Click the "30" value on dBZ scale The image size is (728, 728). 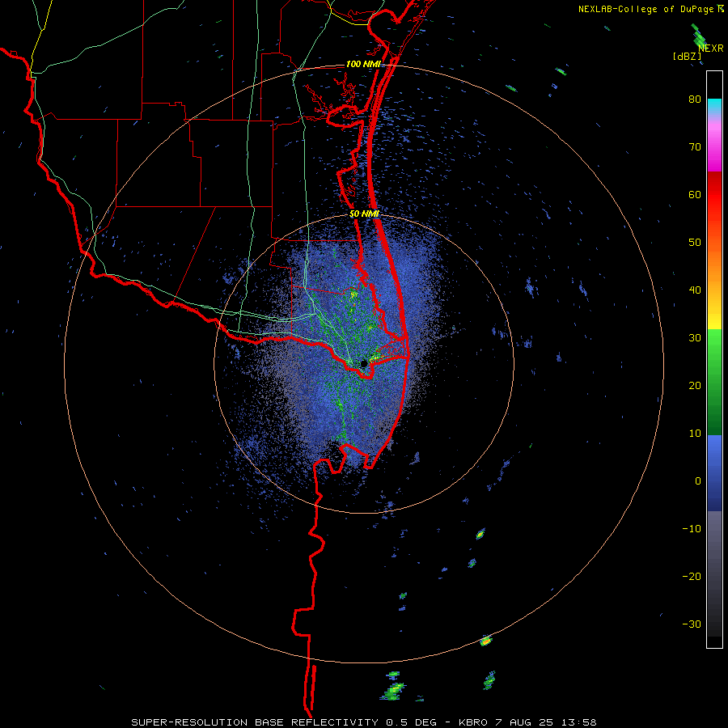coord(695,338)
